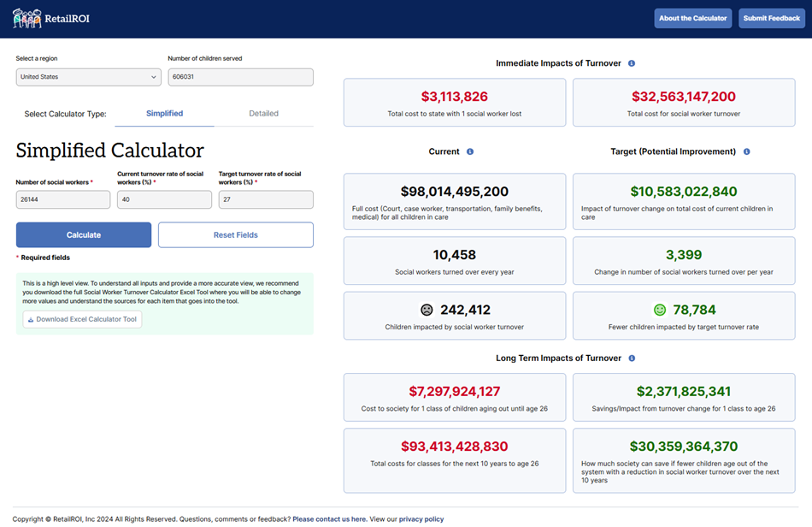The image size is (812, 527).
Task: Click the RetailROI logo icon
Action: [26, 18]
